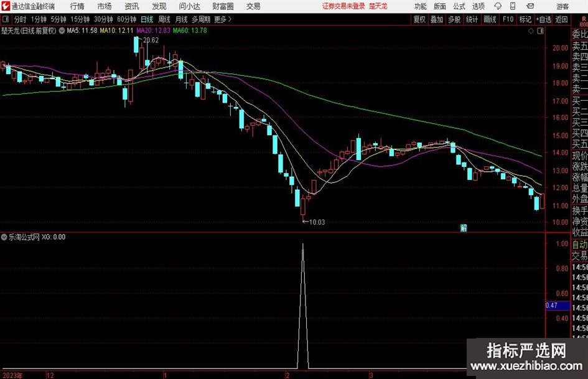Viewport: 588px width, 379px height.
Task: Open the 交易 menu
Action: click(x=253, y=6)
